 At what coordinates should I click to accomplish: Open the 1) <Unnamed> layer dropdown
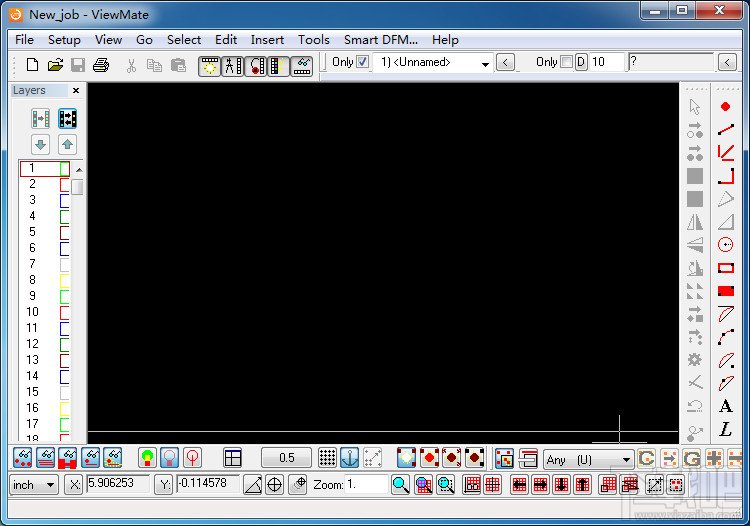coord(432,62)
